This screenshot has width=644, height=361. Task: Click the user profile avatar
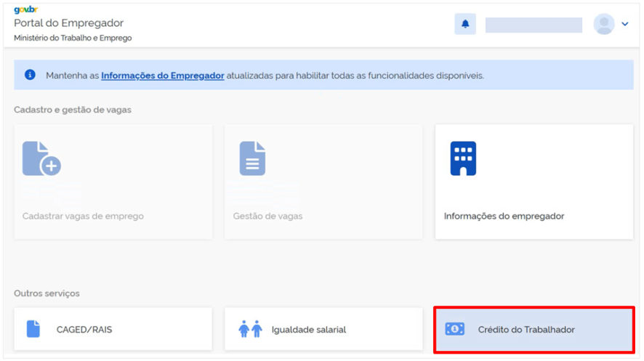[x=604, y=24]
